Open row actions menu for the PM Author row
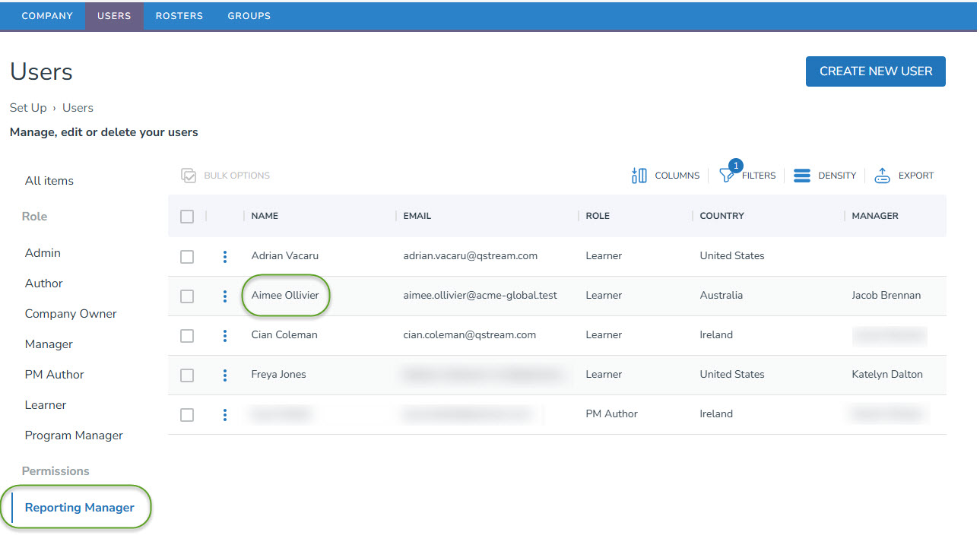The image size is (980, 548). pos(225,415)
